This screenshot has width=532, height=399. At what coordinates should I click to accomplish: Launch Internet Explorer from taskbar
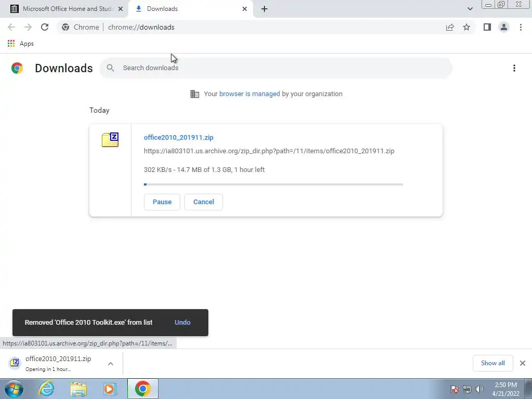[x=46, y=389]
